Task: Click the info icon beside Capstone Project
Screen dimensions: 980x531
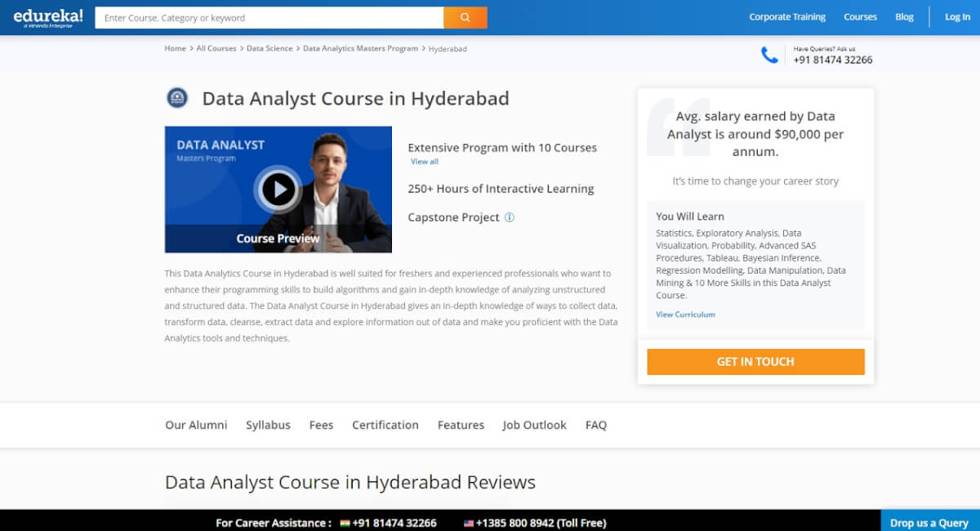Action: [510, 217]
